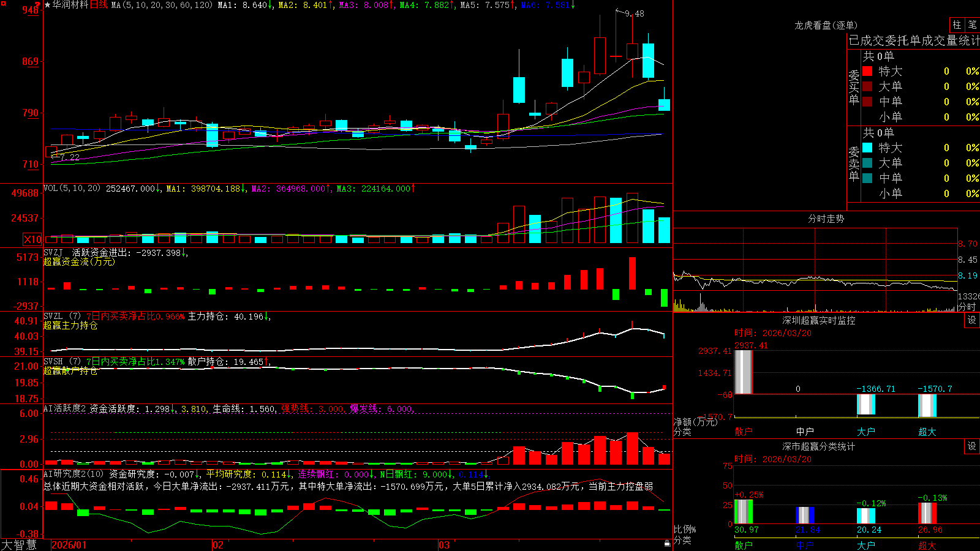
Task: Click the stock name 华润材料
Action: pos(70,5)
